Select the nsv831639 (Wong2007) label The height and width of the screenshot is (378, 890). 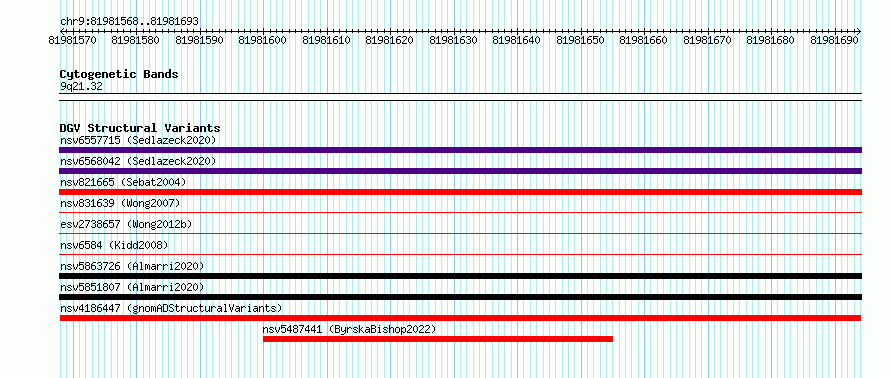120,203
